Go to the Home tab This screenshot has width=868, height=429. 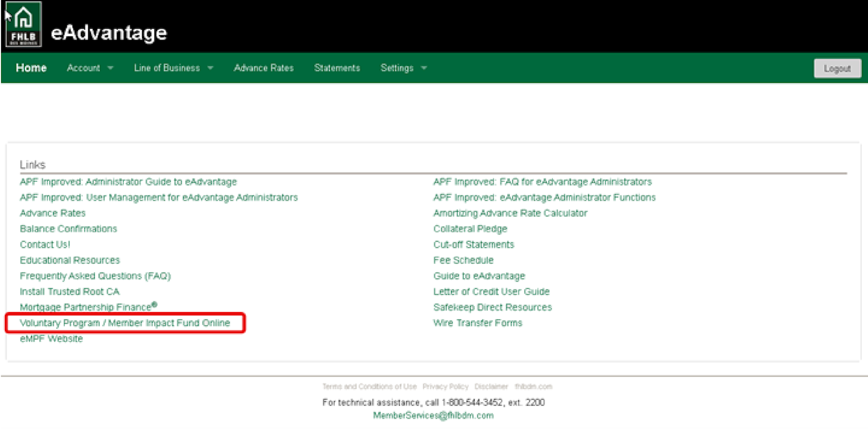(31, 68)
